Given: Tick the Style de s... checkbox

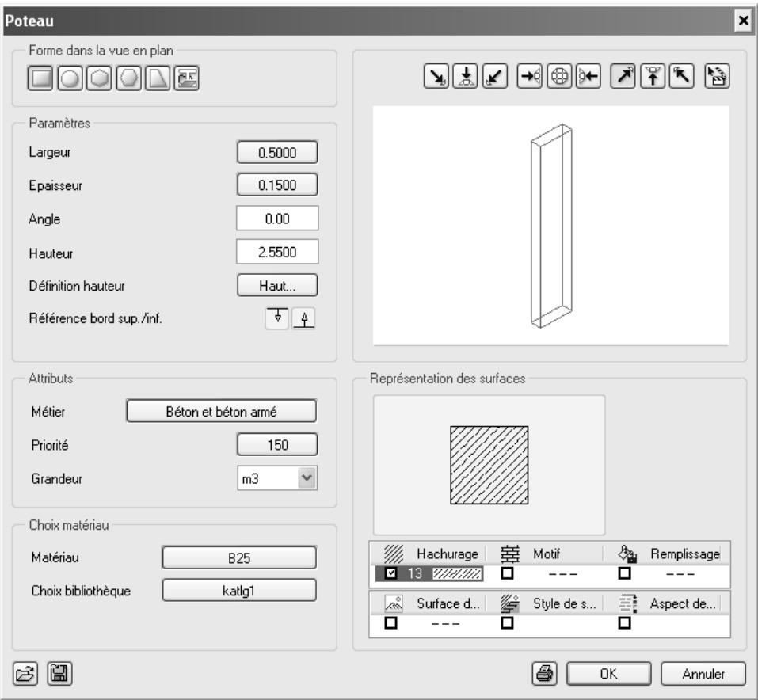Looking at the screenshot, I should point(507,622).
